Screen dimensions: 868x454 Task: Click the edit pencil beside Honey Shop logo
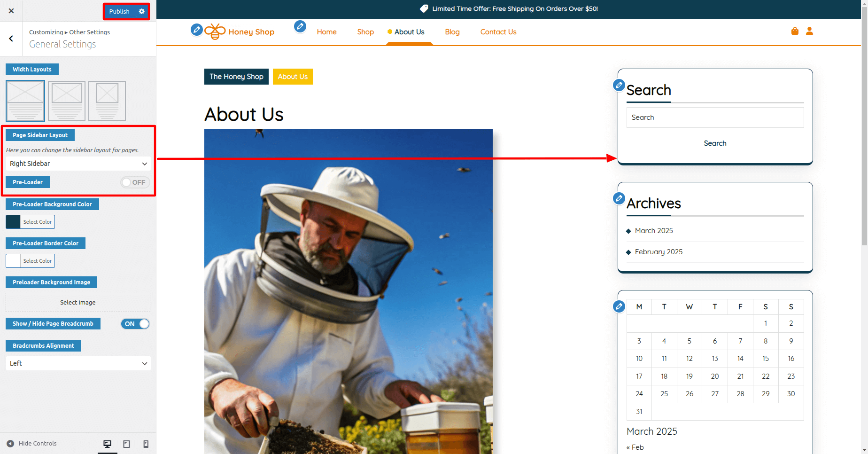point(197,30)
